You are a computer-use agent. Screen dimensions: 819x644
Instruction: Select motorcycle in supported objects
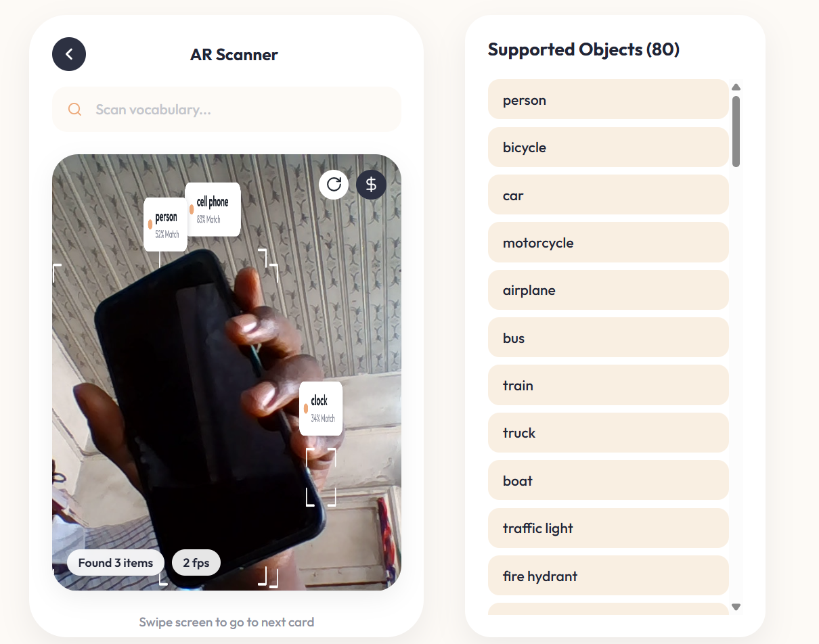pyautogui.click(x=608, y=243)
